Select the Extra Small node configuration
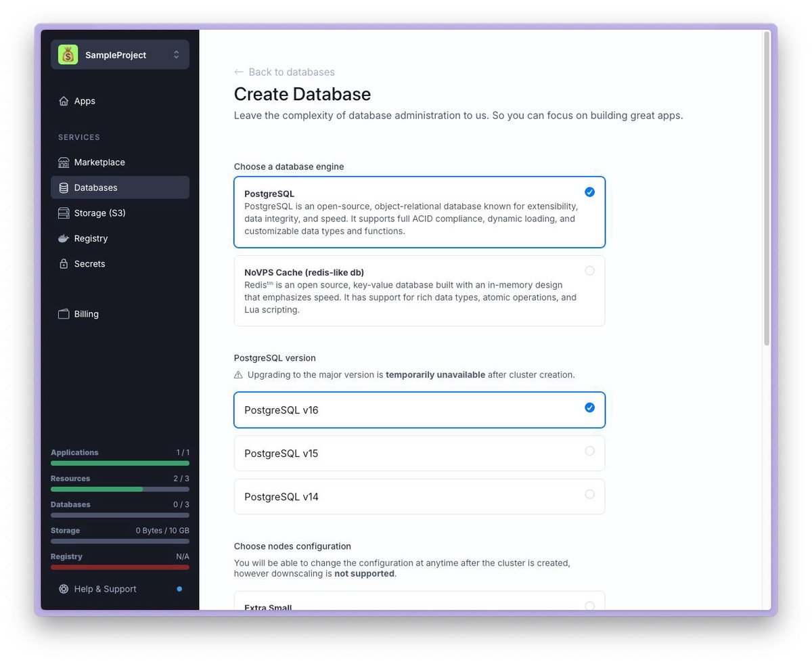Viewport: 812px width, 662px height. click(419, 602)
